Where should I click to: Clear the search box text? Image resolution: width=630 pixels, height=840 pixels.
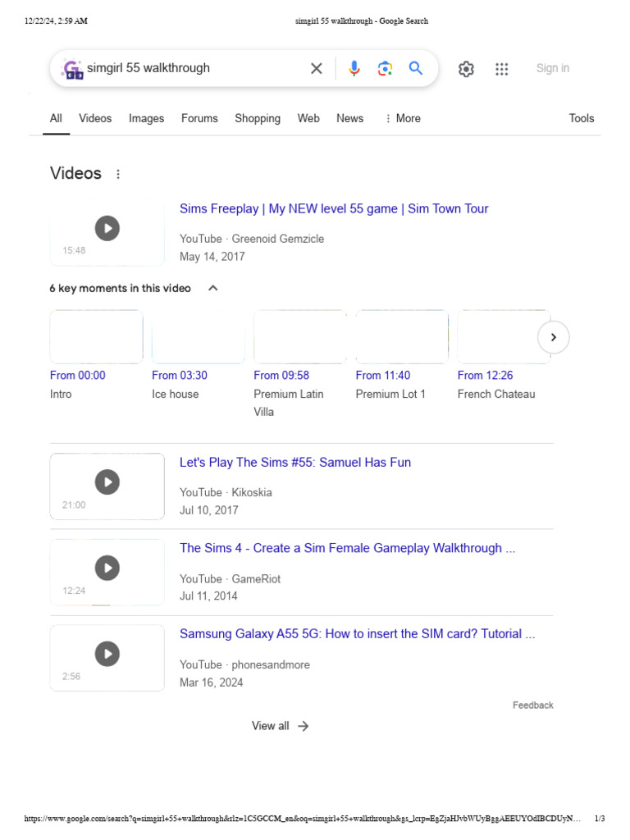point(317,69)
